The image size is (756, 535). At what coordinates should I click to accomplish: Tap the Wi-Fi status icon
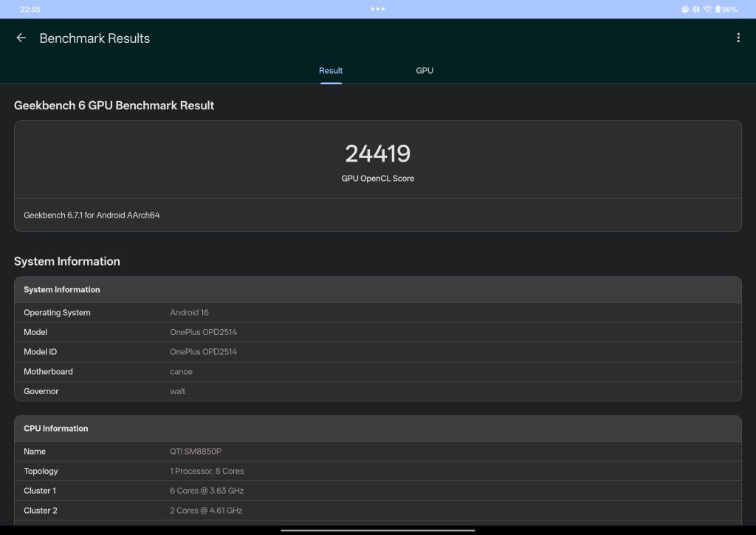(707, 9)
